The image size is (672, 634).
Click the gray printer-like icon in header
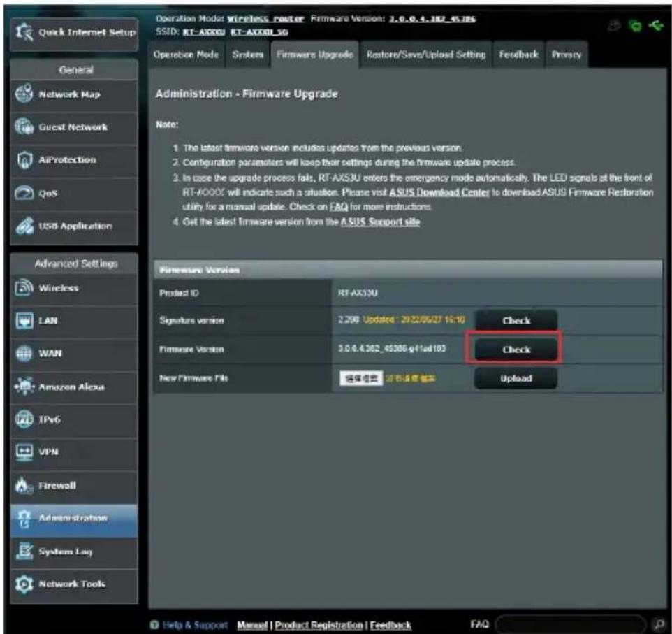(x=614, y=26)
